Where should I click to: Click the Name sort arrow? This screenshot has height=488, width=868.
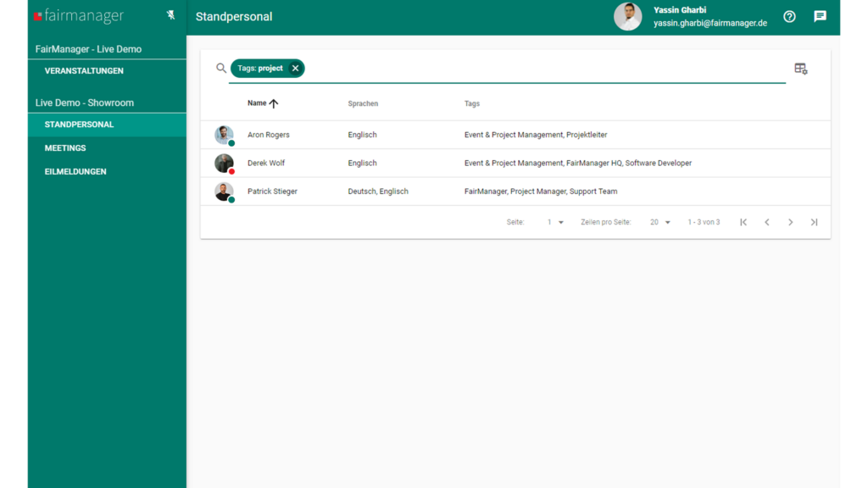274,103
